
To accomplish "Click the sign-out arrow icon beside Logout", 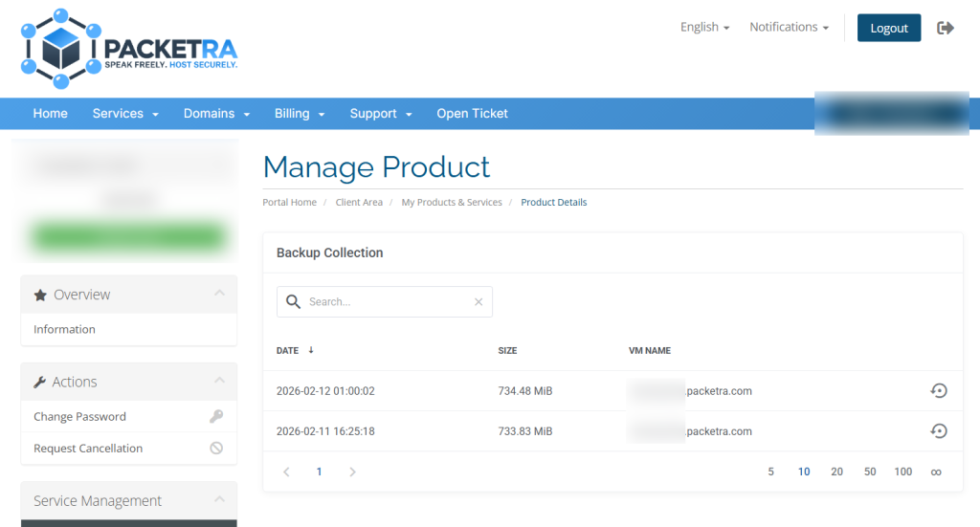I will pyautogui.click(x=945, y=28).
